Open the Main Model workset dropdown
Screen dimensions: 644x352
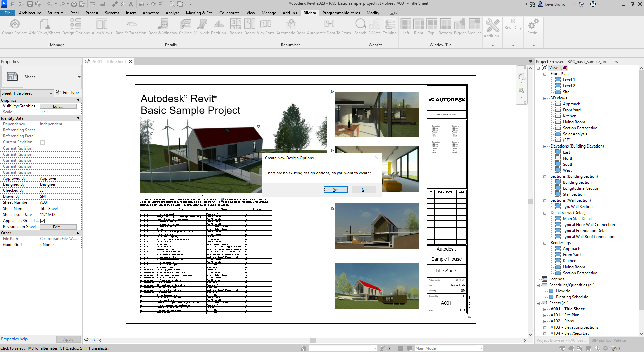(x=449, y=348)
